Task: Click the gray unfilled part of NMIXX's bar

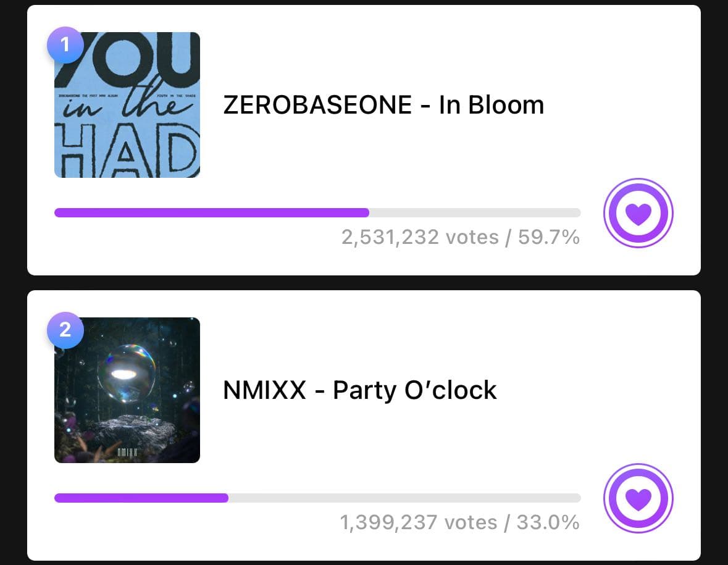Action: [x=404, y=498]
